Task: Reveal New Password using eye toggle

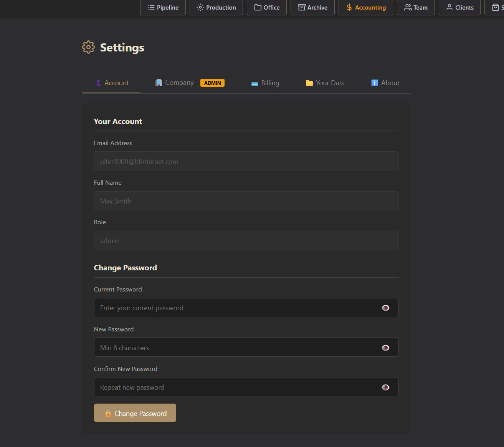Action: click(386, 348)
